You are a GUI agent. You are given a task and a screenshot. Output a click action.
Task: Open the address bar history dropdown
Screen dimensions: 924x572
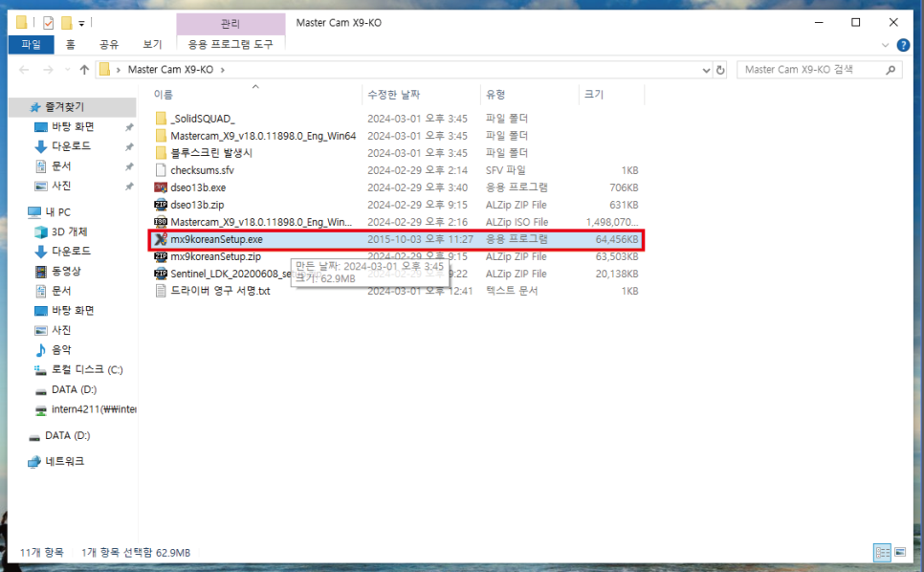[706, 70]
